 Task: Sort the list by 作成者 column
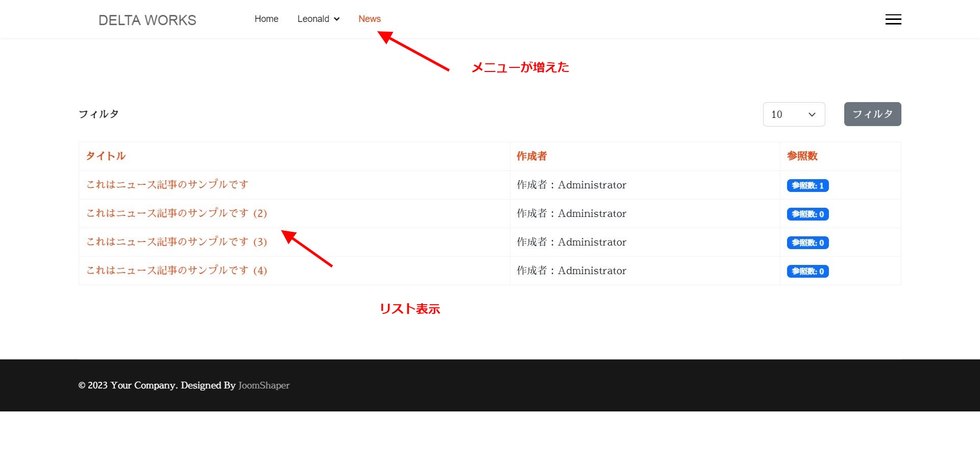(x=531, y=156)
